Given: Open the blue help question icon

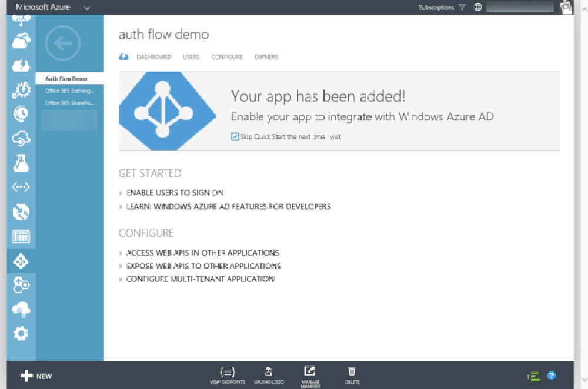Looking at the screenshot, I should pos(552,375).
